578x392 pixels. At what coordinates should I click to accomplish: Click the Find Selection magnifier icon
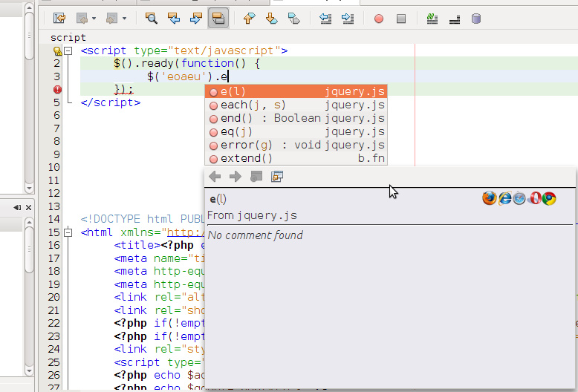click(151, 18)
